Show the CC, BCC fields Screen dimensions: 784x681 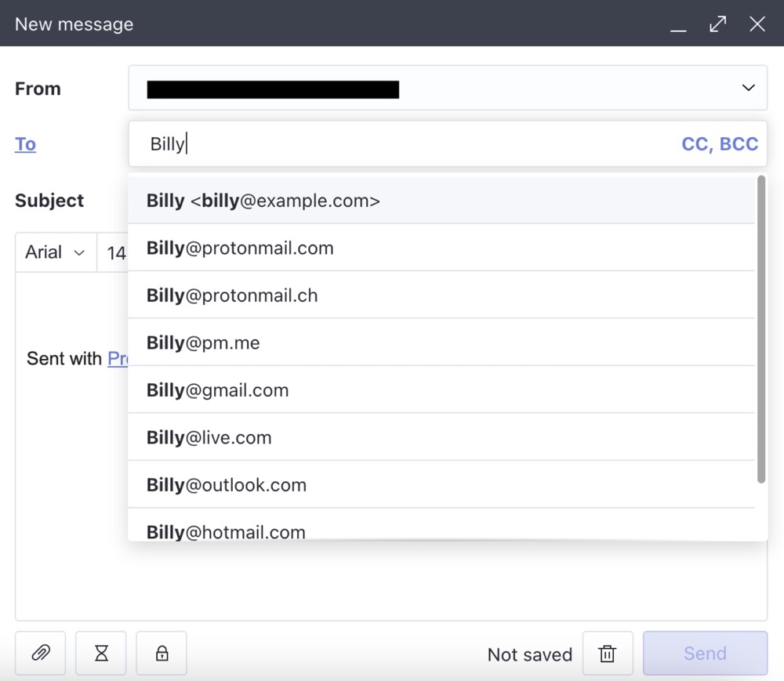click(x=720, y=144)
